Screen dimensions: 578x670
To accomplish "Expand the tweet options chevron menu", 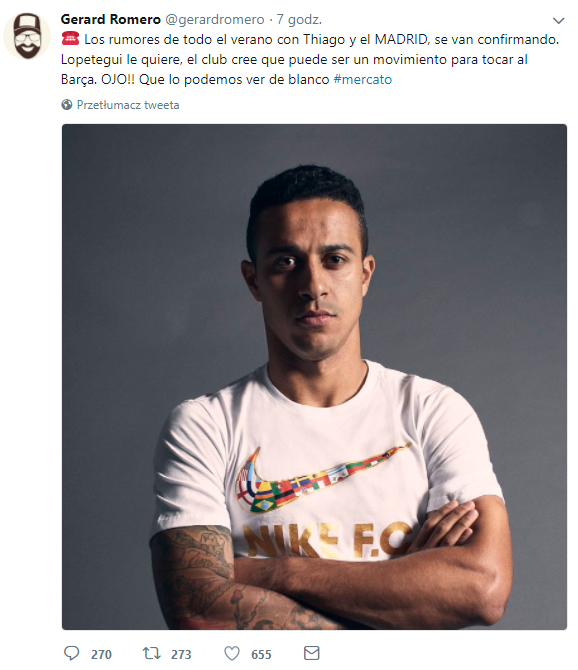I will (x=558, y=20).
